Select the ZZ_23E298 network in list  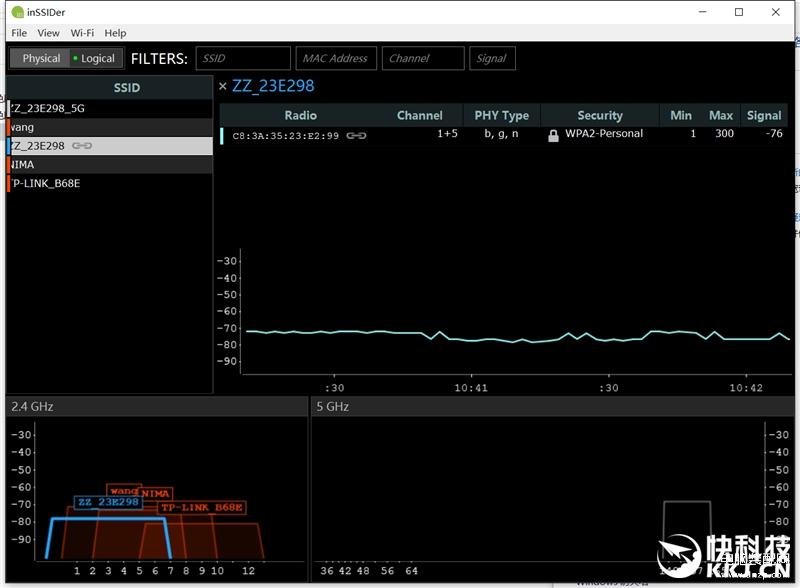pos(109,146)
